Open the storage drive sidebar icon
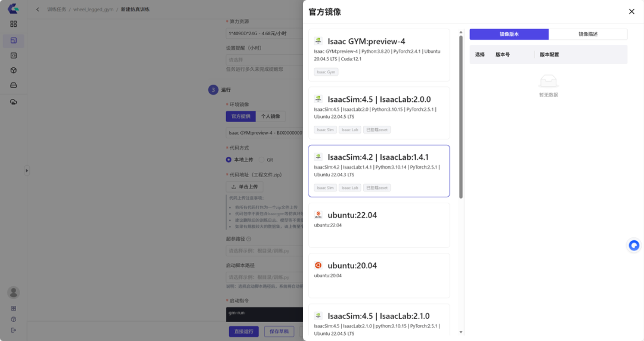The height and width of the screenshot is (341, 644). pos(14,85)
